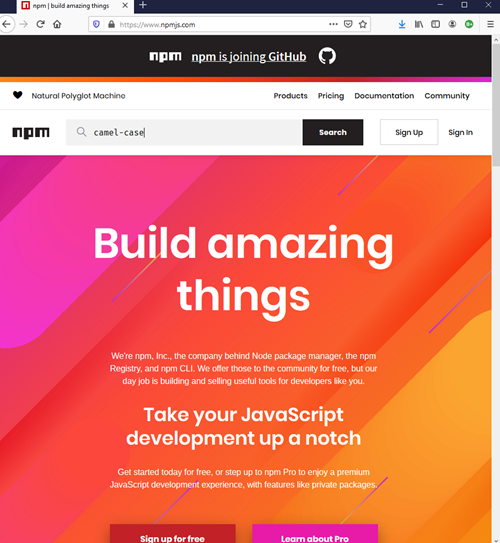Open the tracking protection shield icon
Viewport: 500px width, 543px height.
click(x=96, y=24)
